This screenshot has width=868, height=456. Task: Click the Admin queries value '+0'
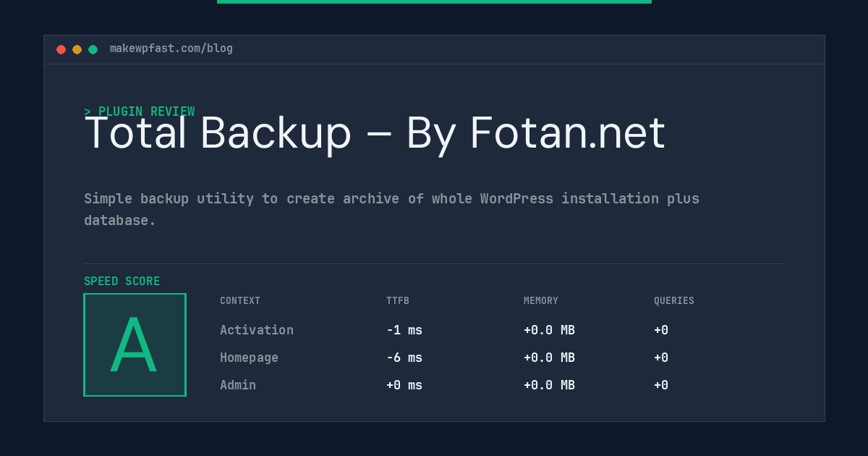661,385
